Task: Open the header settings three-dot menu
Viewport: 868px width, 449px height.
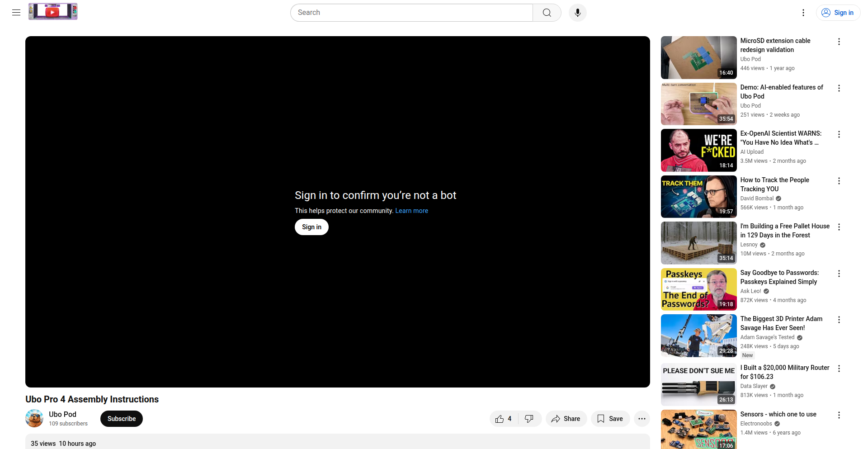Action: pyautogui.click(x=803, y=13)
